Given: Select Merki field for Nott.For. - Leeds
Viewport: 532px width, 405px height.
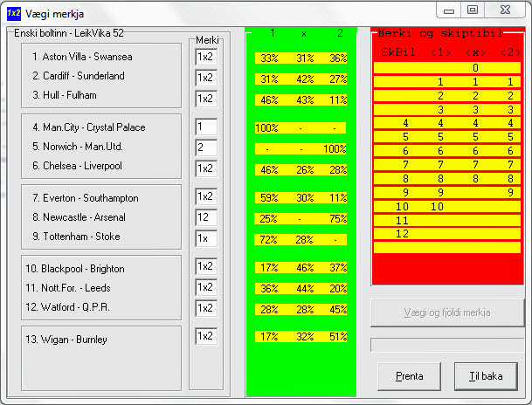Looking at the screenshot, I should click(x=206, y=287).
